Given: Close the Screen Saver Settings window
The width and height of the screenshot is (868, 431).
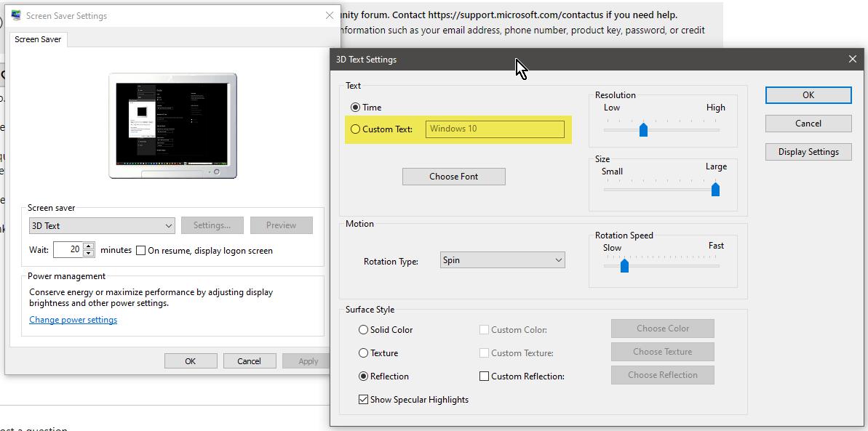Looking at the screenshot, I should tap(330, 15).
